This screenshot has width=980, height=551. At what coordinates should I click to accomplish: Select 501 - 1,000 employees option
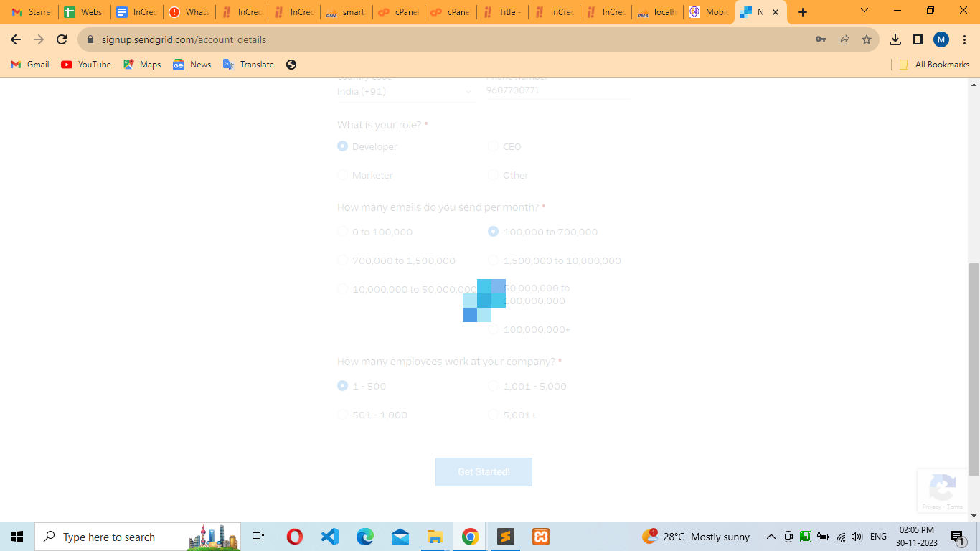click(343, 415)
